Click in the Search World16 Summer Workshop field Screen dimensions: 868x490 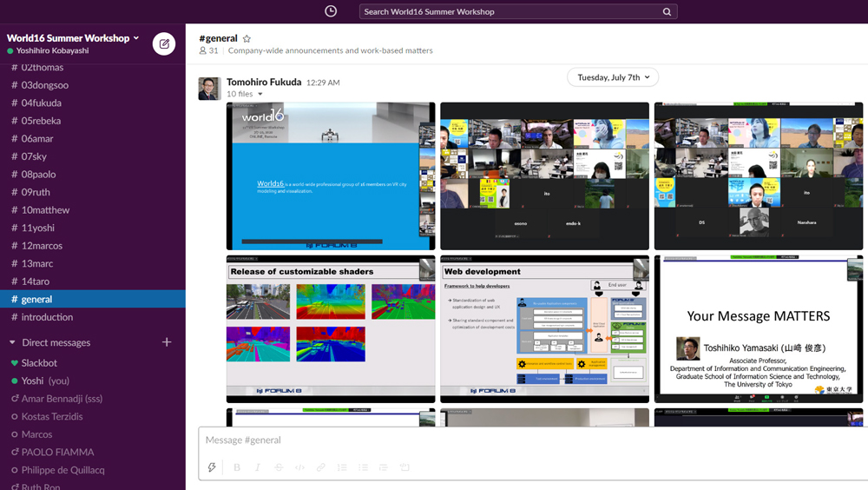coord(518,11)
